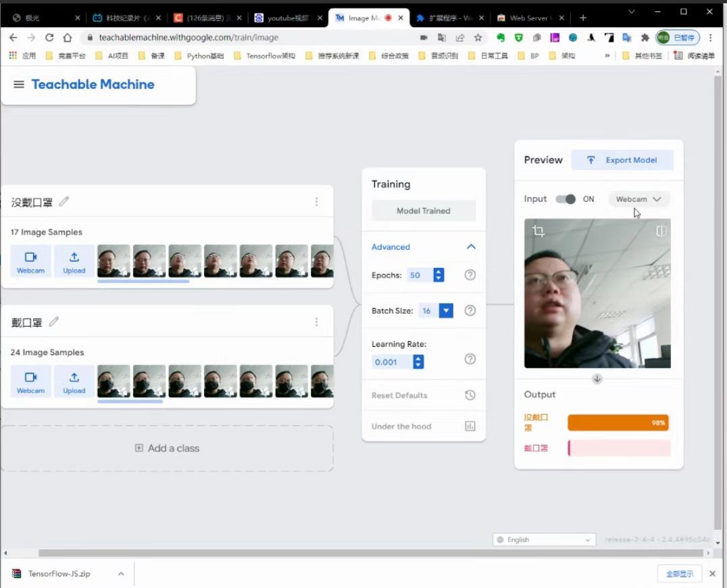Screen dimensions: 727x588
Task: Toggle the Input ON switch
Action: tap(566, 199)
